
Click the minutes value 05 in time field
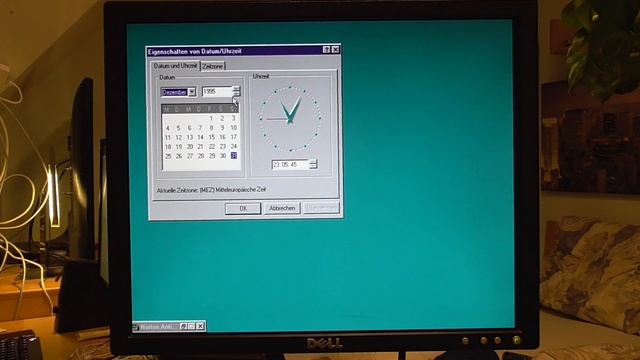point(286,165)
